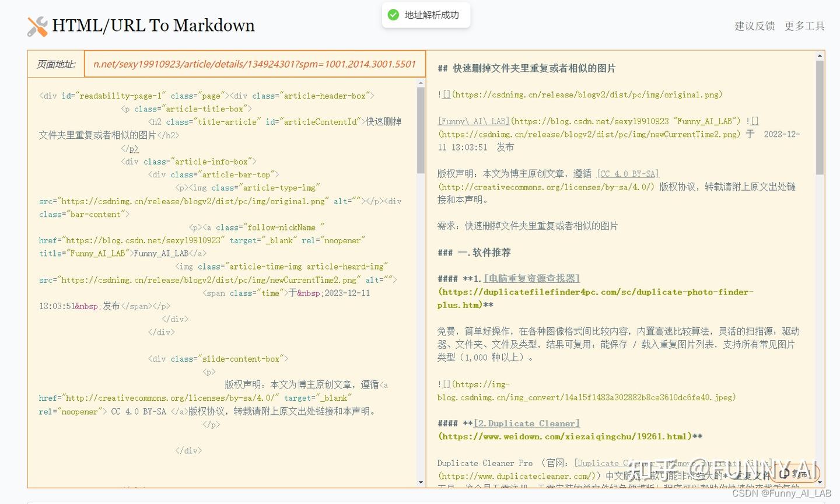Click the copy icon on 复制 button
This screenshot has width=840, height=504.
pyautogui.click(x=785, y=473)
